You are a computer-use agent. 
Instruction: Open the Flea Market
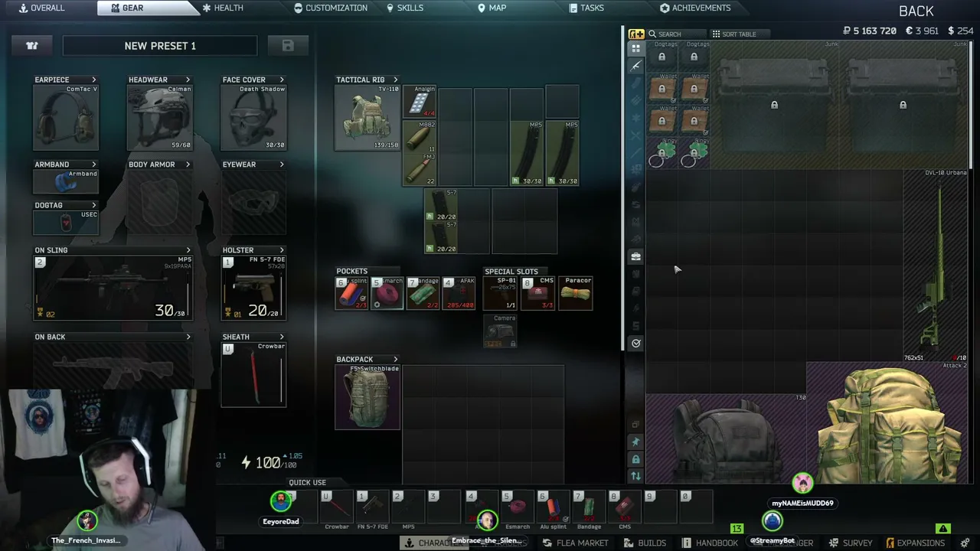click(x=576, y=543)
